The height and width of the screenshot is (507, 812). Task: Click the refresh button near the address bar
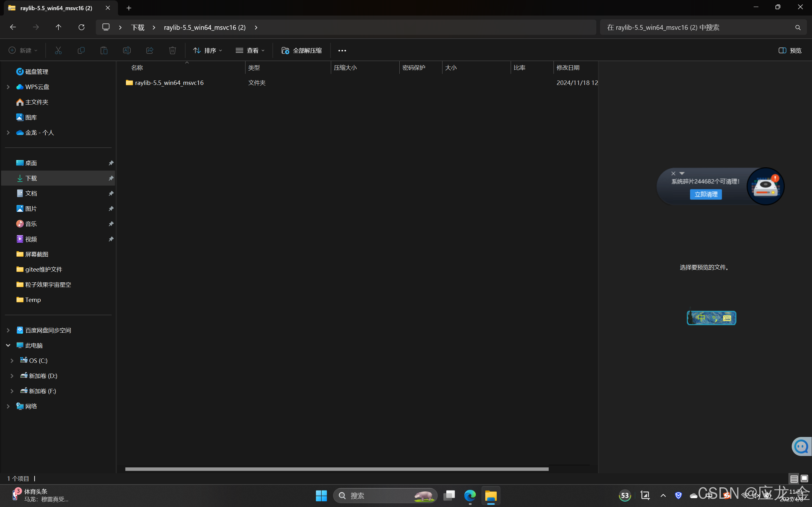[x=82, y=27]
